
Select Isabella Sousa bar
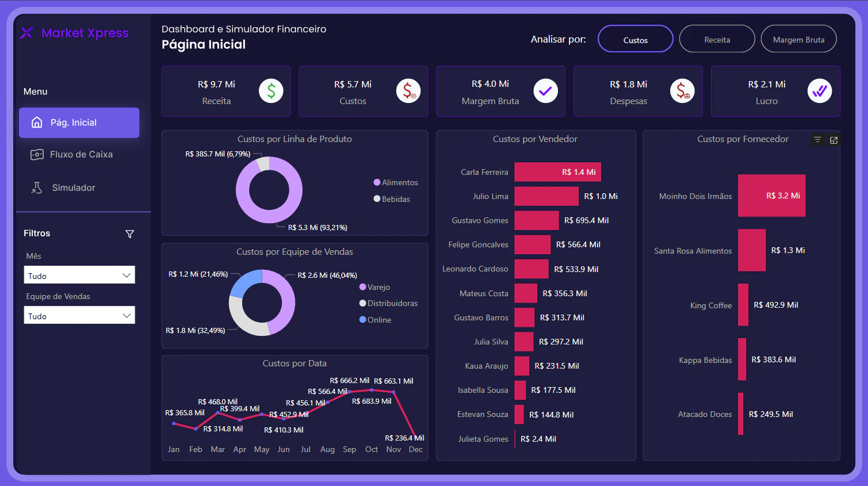click(520, 390)
